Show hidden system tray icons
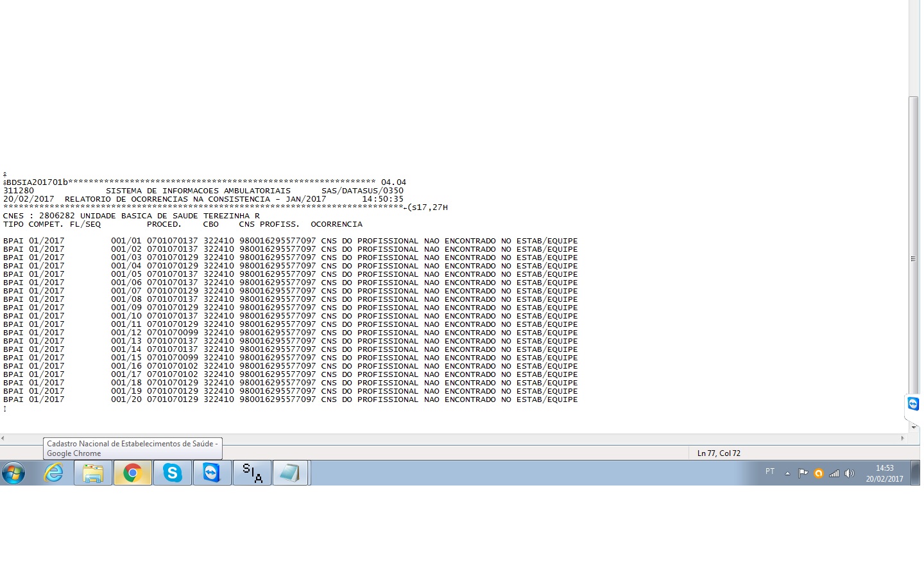 pos(787,473)
